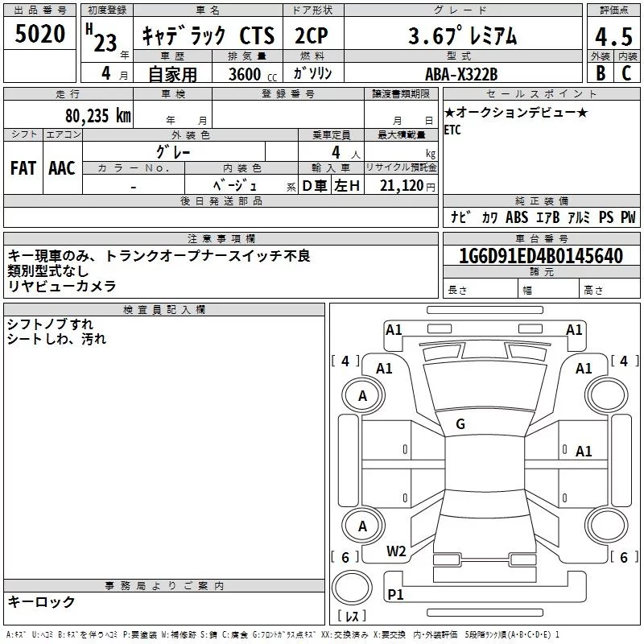Select the front-left wheel A mark

tap(362, 396)
